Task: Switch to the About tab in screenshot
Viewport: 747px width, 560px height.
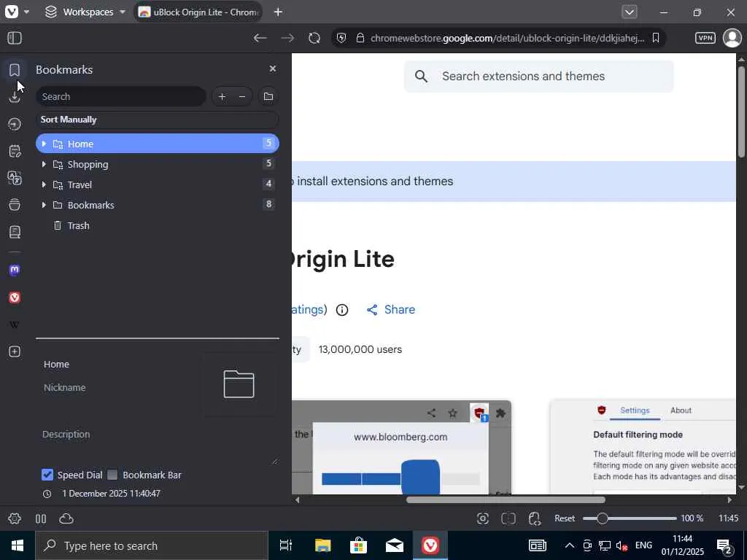Action: (x=681, y=411)
